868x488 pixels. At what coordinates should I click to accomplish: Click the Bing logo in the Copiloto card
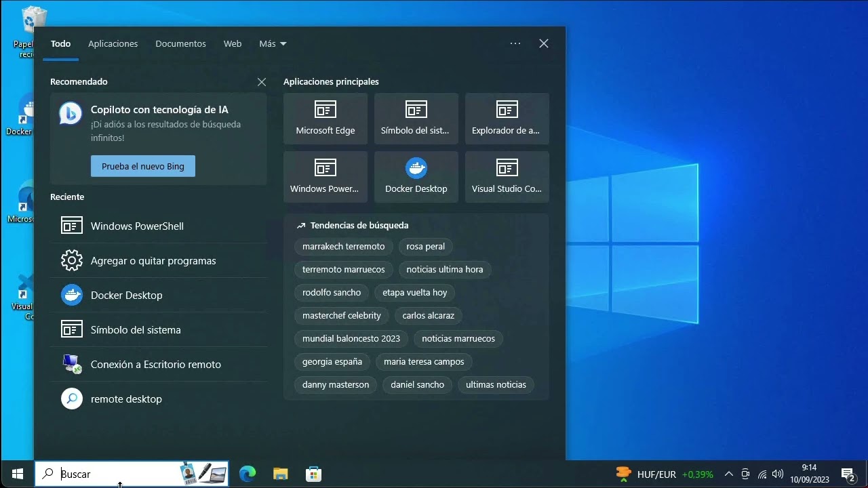tap(71, 114)
